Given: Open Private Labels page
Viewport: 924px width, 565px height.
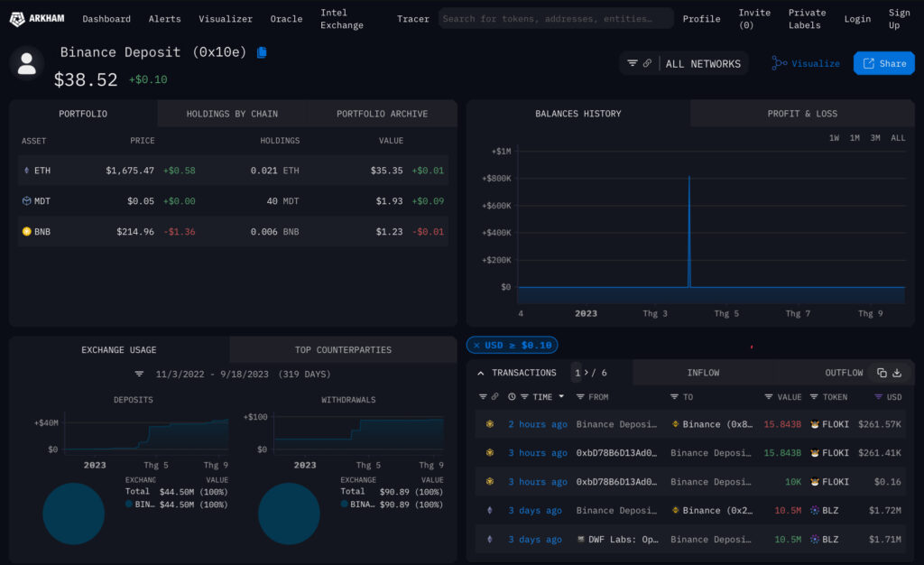Looking at the screenshot, I should pos(807,19).
